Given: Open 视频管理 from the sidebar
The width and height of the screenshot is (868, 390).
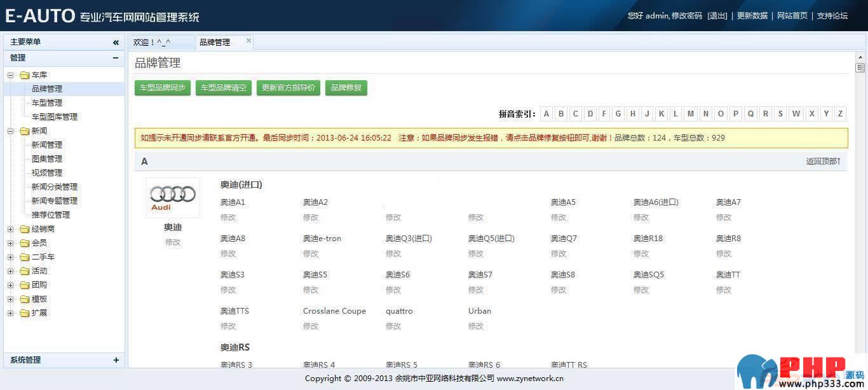Looking at the screenshot, I should [x=47, y=173].
